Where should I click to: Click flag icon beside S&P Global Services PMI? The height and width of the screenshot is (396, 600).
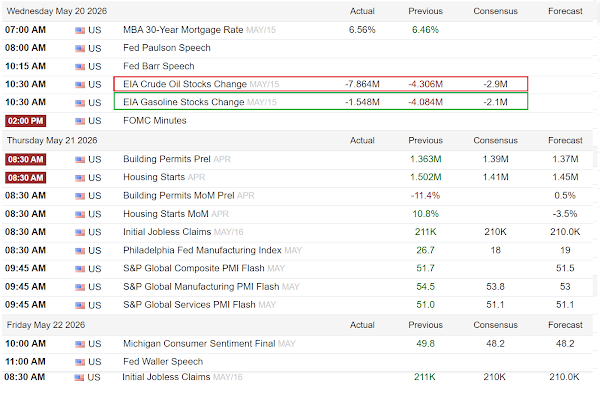(80, 305)
